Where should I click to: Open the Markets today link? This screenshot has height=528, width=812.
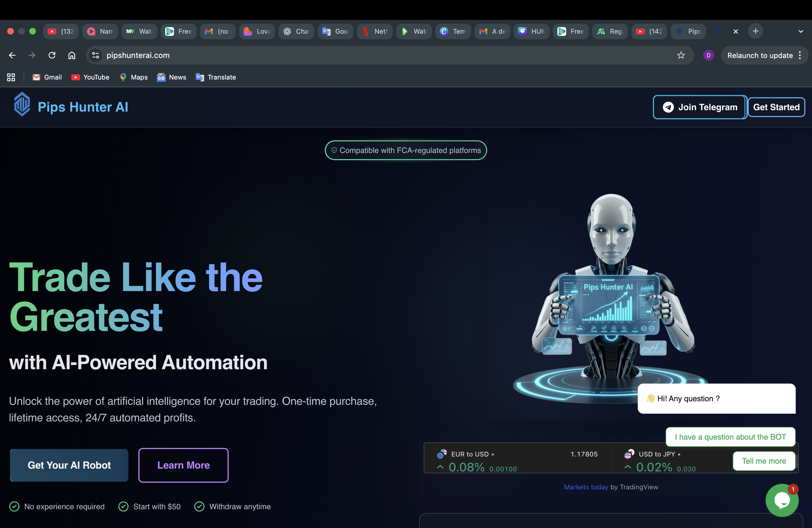(586, 487)
